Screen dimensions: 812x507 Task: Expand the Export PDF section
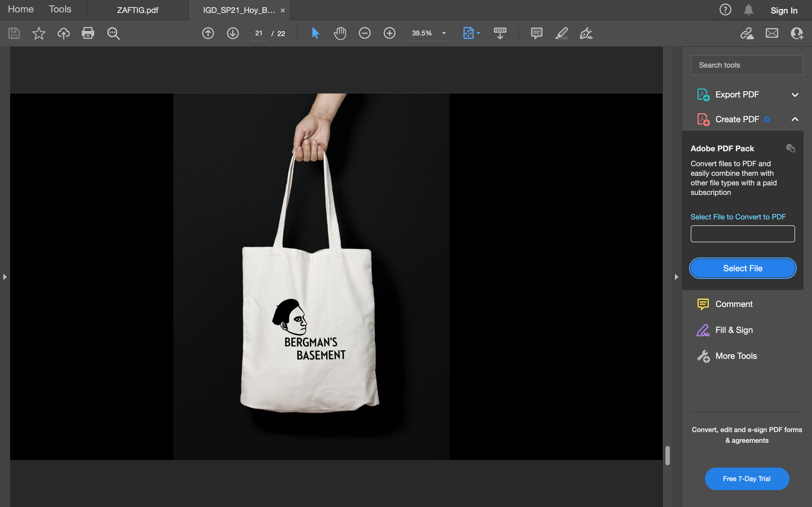pyautogui.click(x=795, y=95)
